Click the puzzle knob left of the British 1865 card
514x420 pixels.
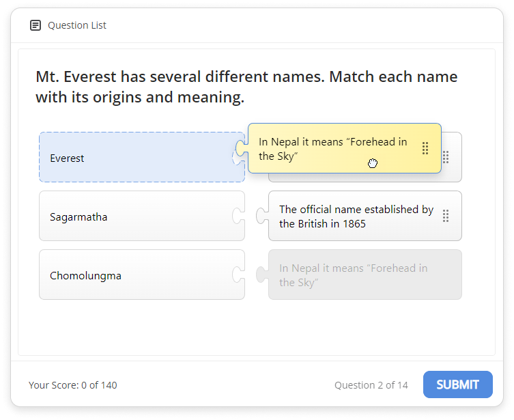pyautogui.click(x=261, y=216)
